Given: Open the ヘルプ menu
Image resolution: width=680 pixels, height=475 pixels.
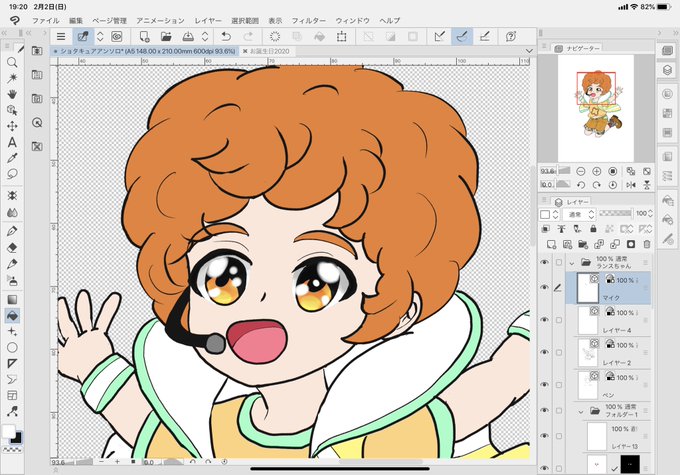Looking at the screenshot, I should [x=389, y=20].
